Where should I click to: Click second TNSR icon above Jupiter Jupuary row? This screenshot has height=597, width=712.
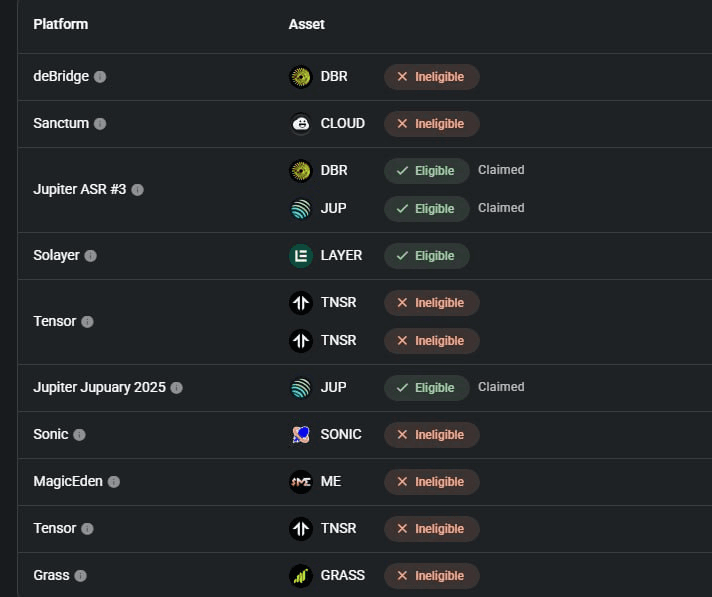pos(301,341)
